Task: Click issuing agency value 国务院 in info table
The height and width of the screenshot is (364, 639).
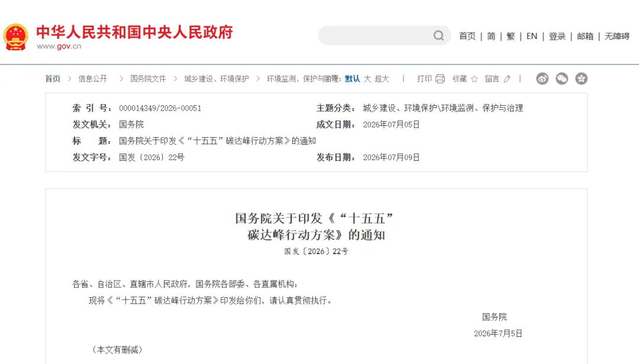Action: pyautogui.click(x=131, y=125)
